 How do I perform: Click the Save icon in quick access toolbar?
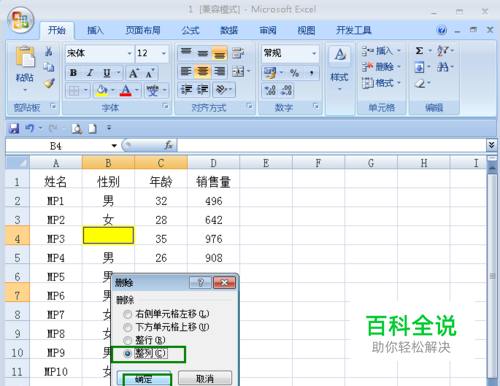tap(14, 128)
